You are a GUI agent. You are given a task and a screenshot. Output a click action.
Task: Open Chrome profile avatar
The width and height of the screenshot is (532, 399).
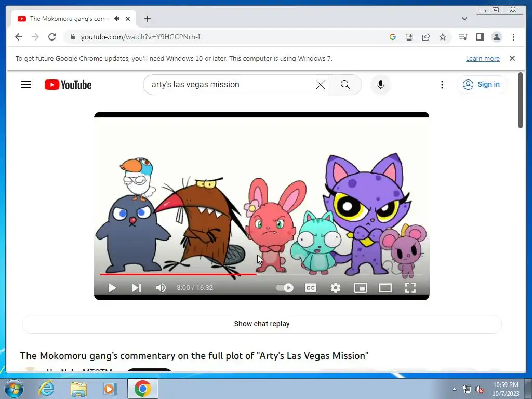click(x=496, y=37)
